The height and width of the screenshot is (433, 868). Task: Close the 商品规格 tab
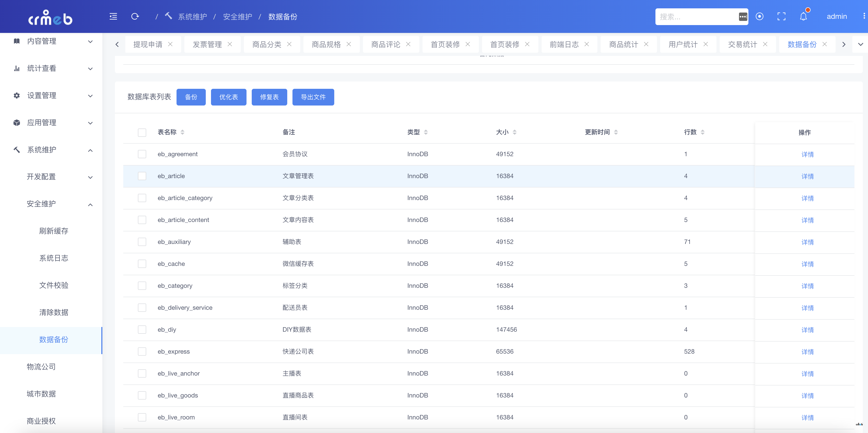click(x=349, y=44)
